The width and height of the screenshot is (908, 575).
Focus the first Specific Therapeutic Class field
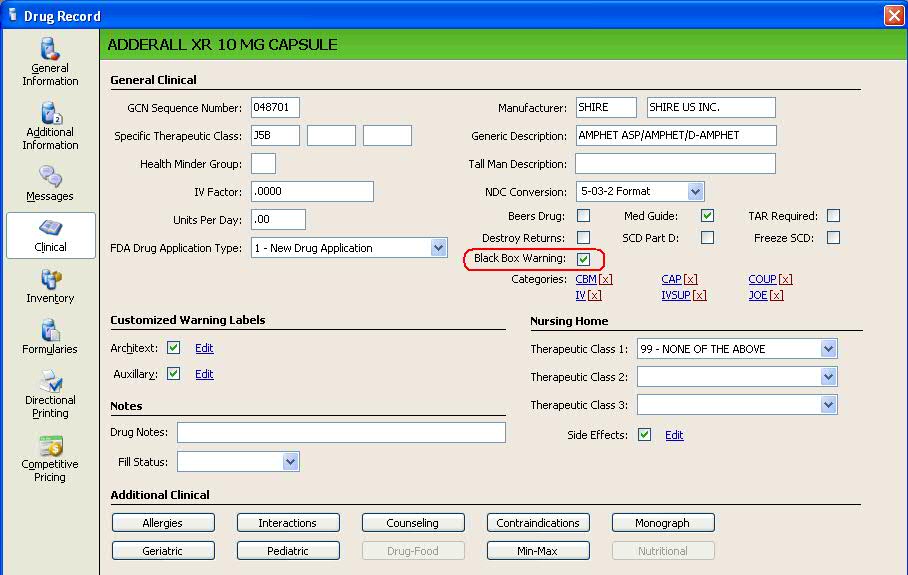275,135
